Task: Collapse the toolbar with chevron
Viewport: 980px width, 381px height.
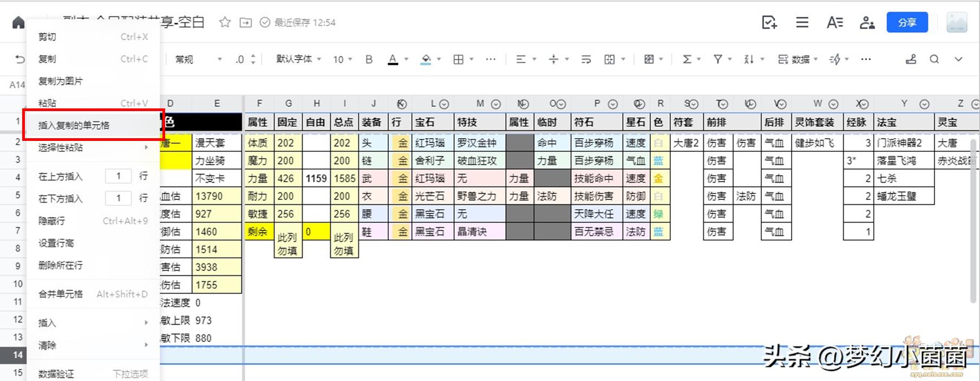Action: tap(958, 59)
